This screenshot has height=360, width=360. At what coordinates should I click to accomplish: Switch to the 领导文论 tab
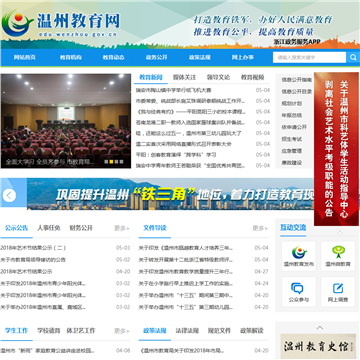(218, 77)
